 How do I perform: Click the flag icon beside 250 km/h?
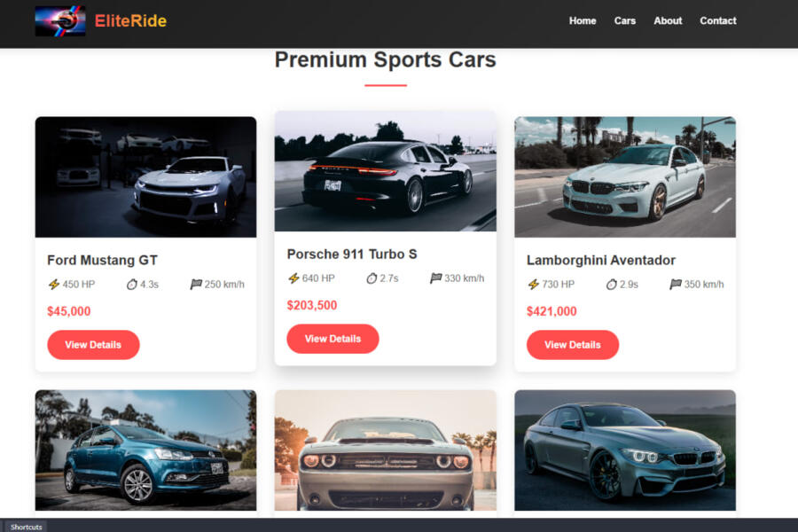(196, 284)
